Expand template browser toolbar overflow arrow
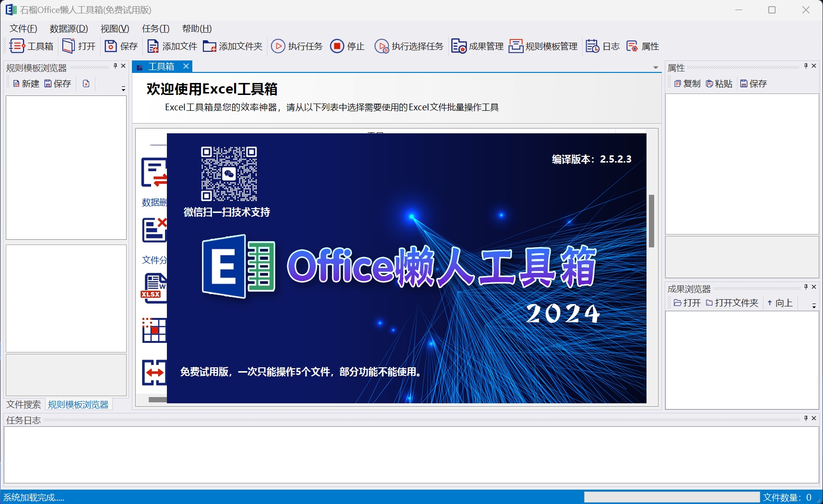 click(123, 89)
